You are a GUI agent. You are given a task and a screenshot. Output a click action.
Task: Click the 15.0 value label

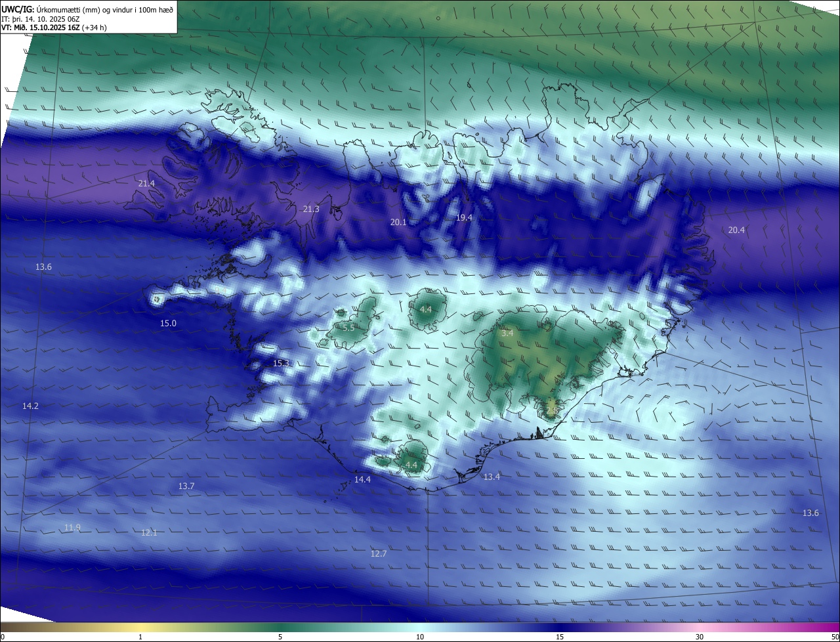coord(169,324)
